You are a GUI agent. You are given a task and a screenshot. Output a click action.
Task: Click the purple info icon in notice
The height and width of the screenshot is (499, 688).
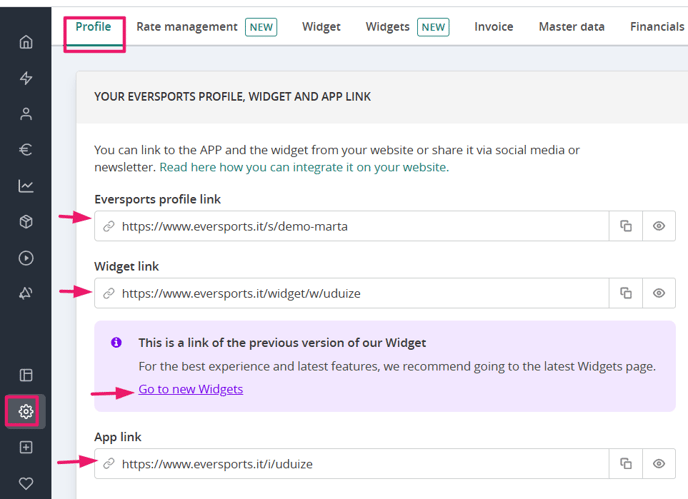[x=116, y=342]
